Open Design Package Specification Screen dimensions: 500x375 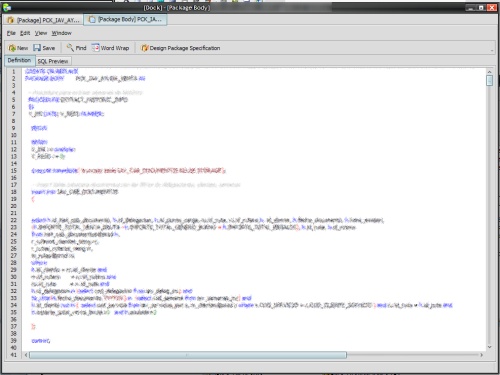tap(180, 48)
